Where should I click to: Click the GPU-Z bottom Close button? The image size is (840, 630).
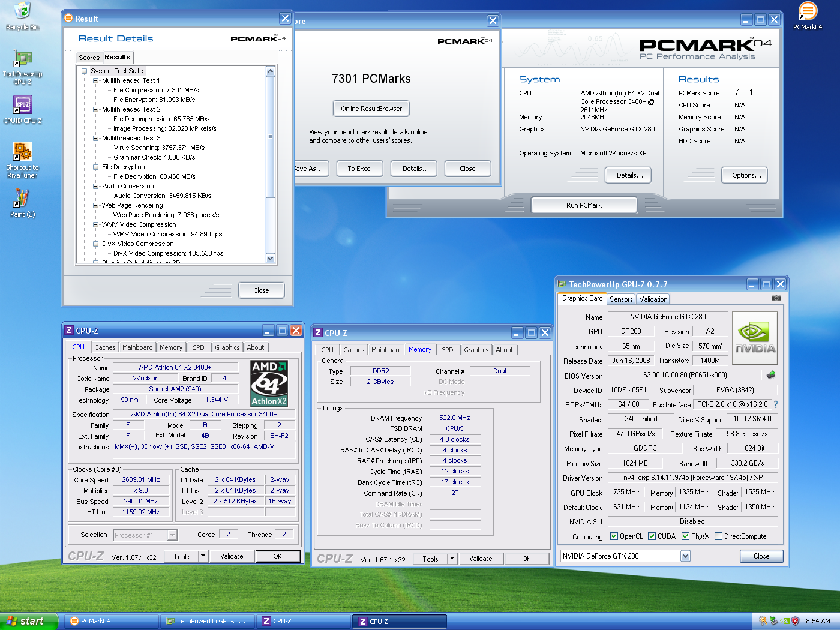761,556
